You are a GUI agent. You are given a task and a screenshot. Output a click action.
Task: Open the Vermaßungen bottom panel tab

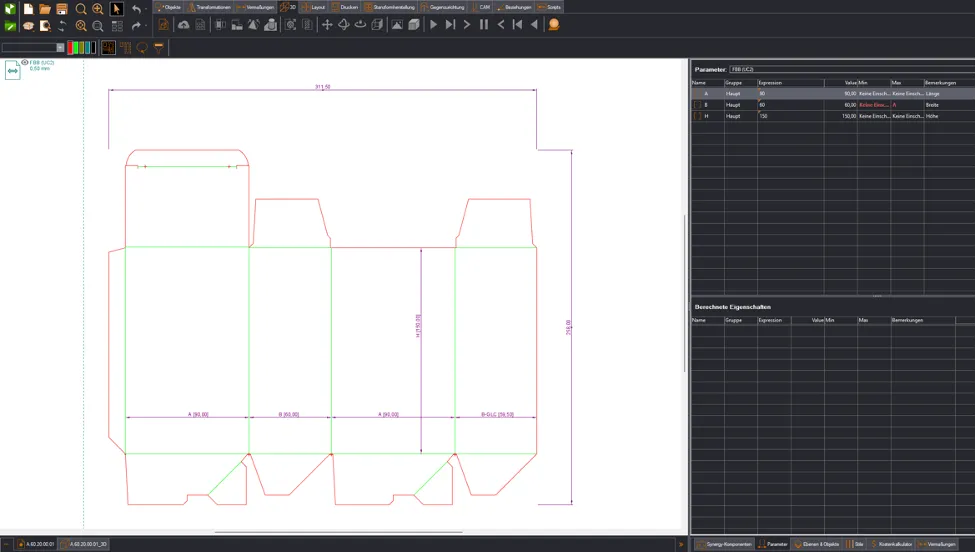(x=937, y=544)
